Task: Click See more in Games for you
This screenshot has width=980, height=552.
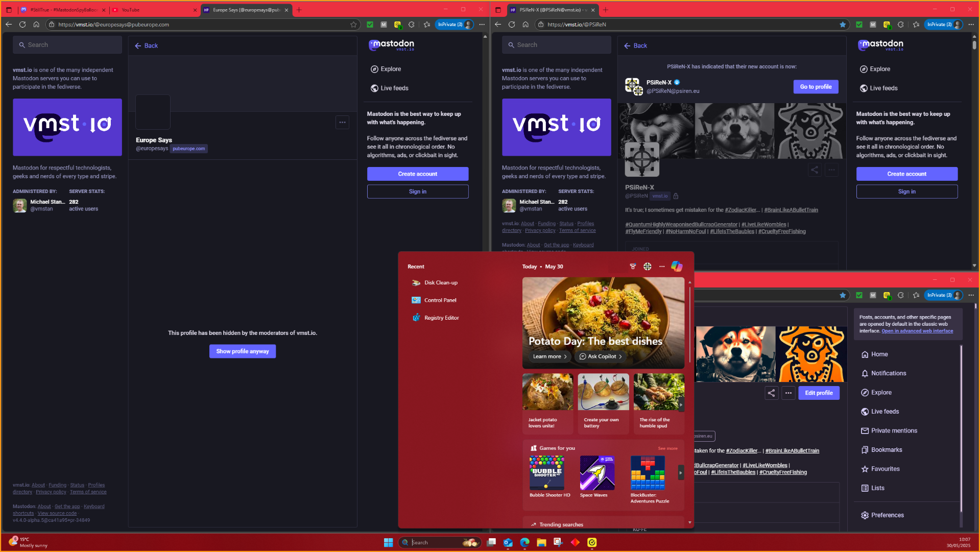Action: [667, 448]
